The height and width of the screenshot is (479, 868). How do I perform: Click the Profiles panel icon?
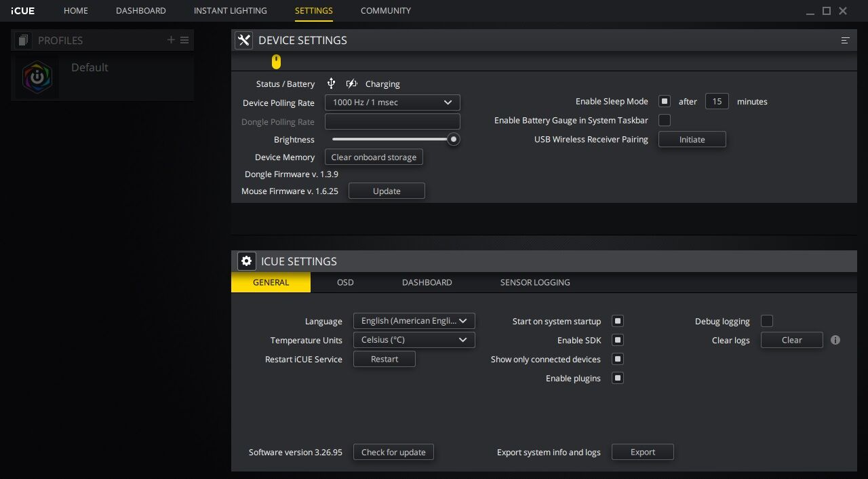click(x=23, y=41)
